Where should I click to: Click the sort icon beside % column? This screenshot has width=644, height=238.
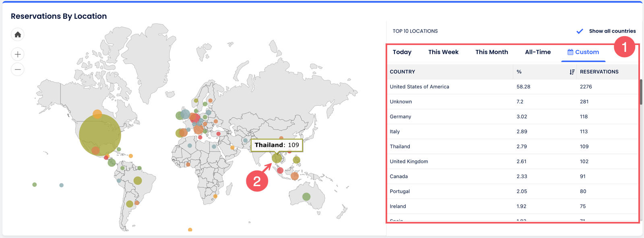(x=572, y=72)
